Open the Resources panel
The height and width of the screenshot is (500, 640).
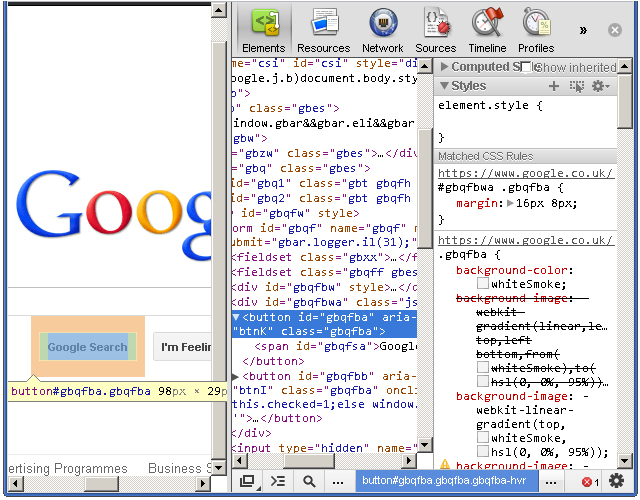click(323, 30)
